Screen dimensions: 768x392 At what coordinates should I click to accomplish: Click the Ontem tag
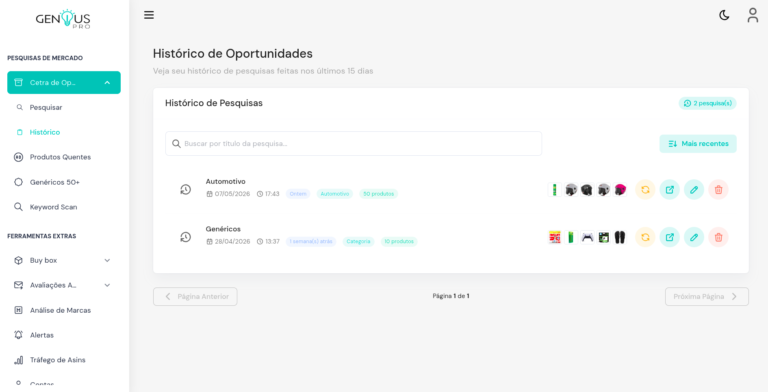coord(298,194)
